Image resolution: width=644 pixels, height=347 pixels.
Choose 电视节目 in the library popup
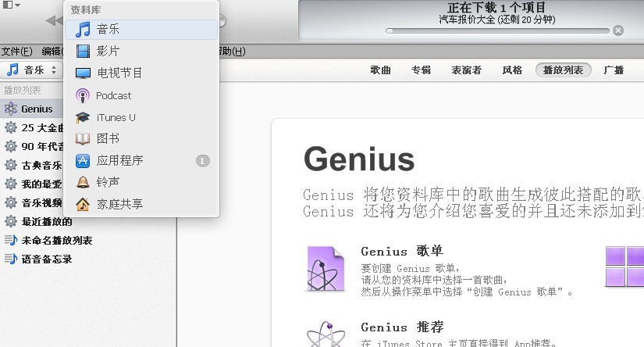coord(141,73)
